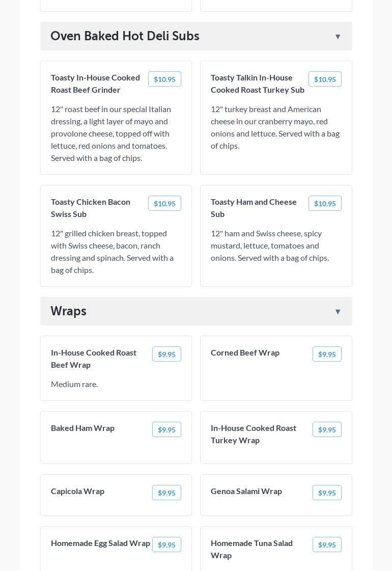Click $9.95 price for Corned Beef Wrap
The height and width of the screenshot is (571, 392).
(327, 355)
